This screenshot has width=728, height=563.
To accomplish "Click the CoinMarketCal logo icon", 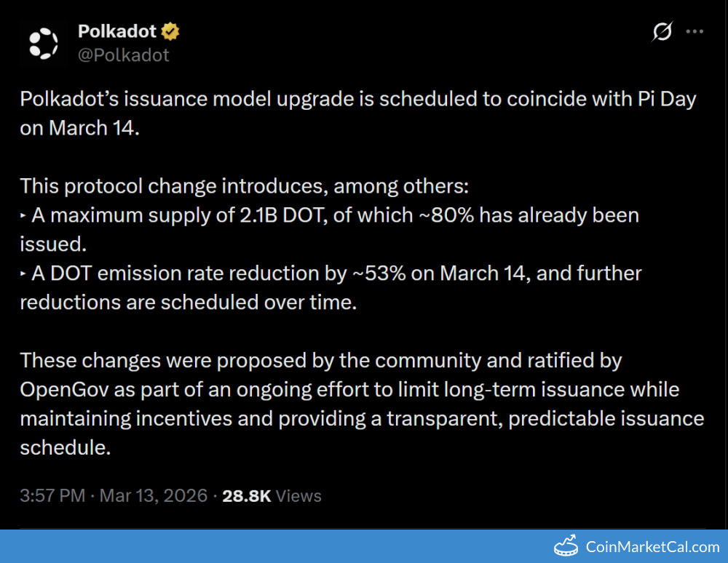I will pos(566,546).
